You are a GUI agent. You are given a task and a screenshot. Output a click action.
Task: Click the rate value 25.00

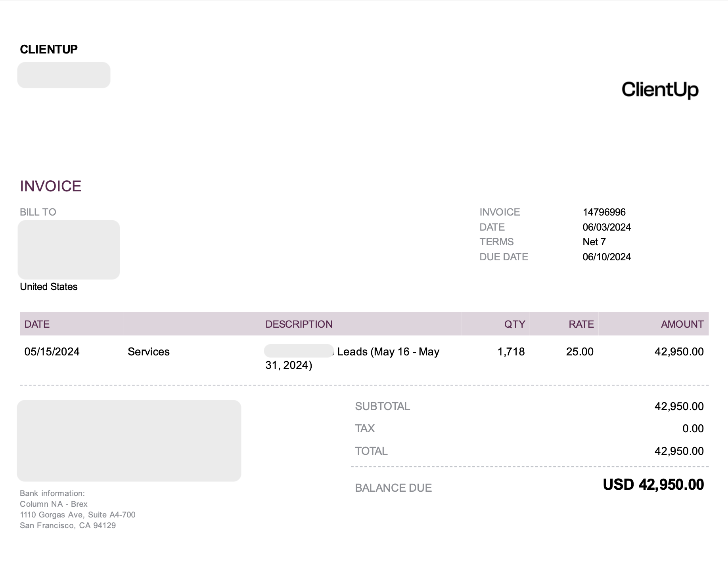point(579,352)
